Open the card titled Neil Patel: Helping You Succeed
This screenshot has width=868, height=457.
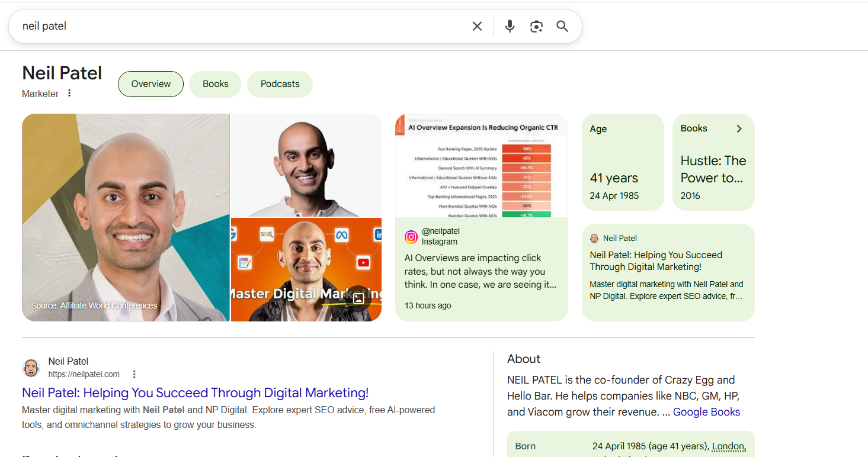(x=668, y=272)
